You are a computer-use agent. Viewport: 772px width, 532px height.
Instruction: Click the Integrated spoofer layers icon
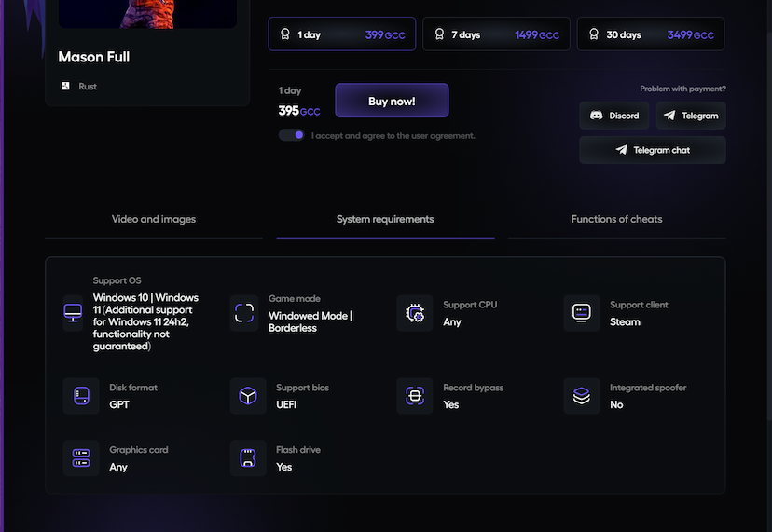tap(581, 396)
